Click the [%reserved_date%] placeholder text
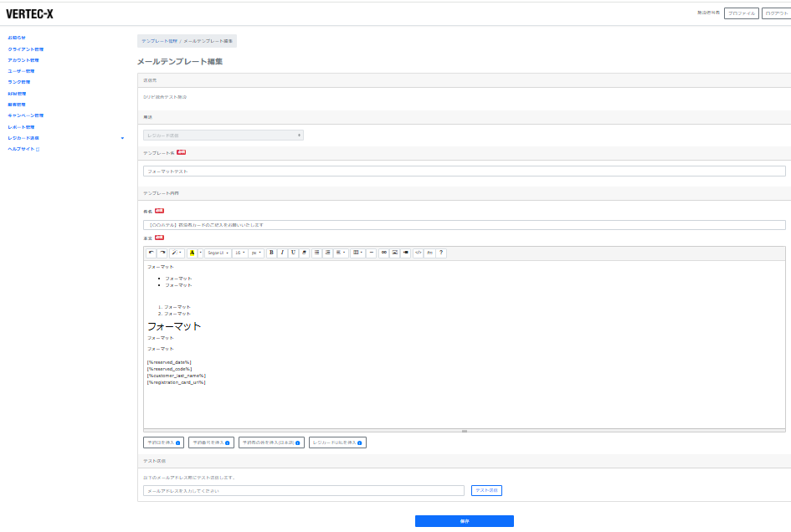This screenshot has width=791, height=532. point(169,362)
